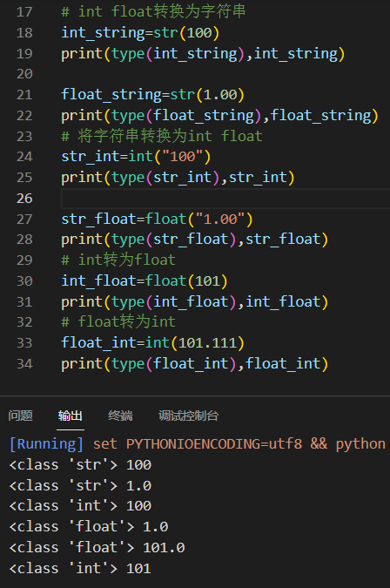
Task: Click code 'str_int=int("100")'
Action: (137, 157)
